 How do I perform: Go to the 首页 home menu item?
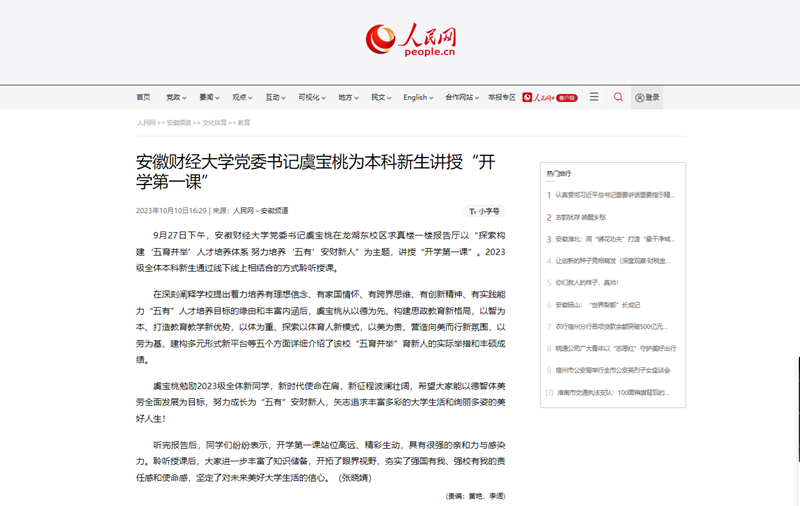click(143, 97)
